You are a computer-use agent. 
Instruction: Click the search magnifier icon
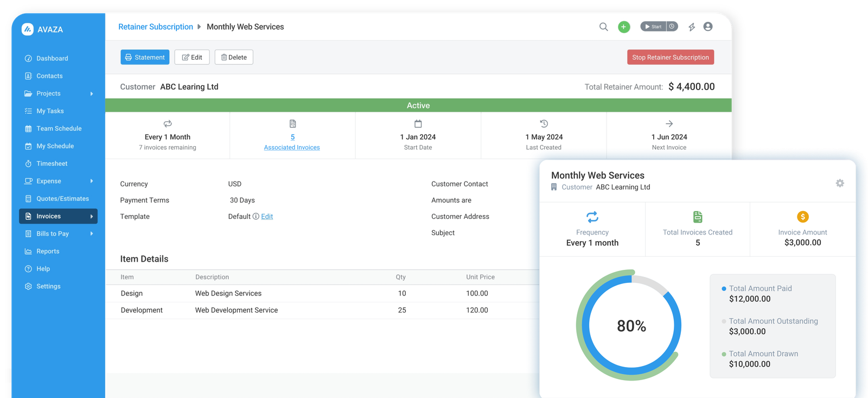tap(603, 27)
